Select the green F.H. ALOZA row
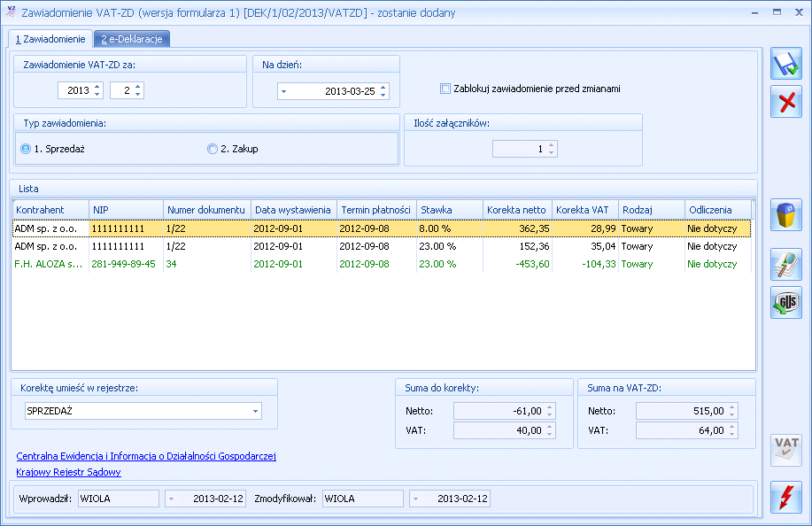812x526 pixels. (x=382, y=264)
